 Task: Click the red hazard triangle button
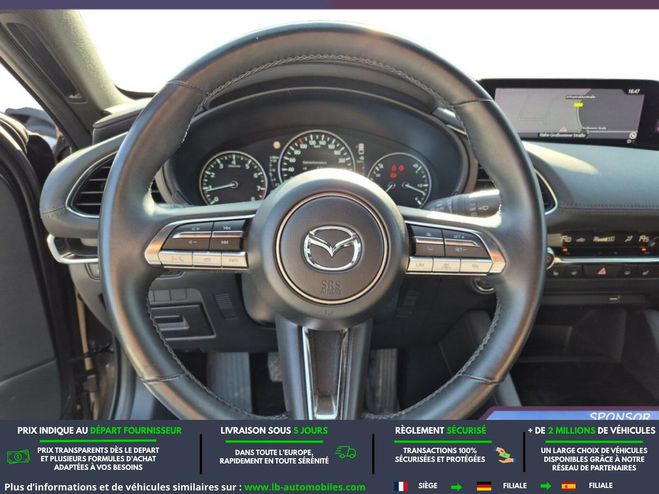click(602, 271)
